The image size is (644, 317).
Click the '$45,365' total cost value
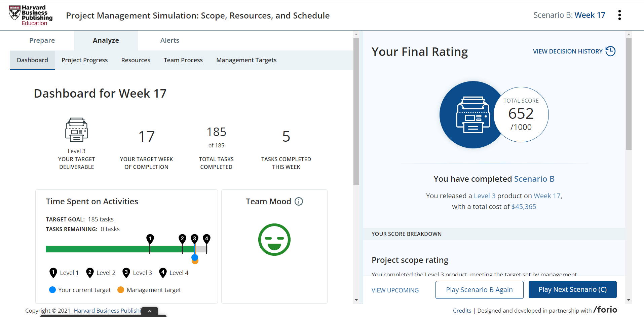pyautogui.click(x=524, y=207)
